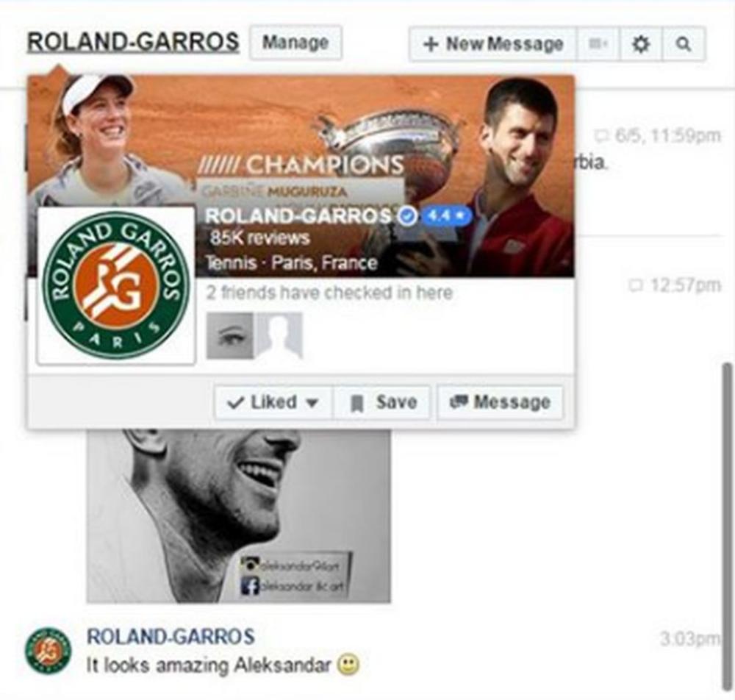This screenshot has width=735, height=700.
Task: Expand the Liked dropdown arrow
Action: pos(312,403)
